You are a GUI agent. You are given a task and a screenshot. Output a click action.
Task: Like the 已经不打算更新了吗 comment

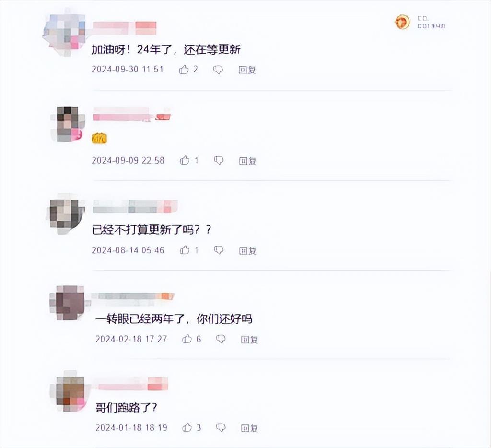[x=185, y=250]
